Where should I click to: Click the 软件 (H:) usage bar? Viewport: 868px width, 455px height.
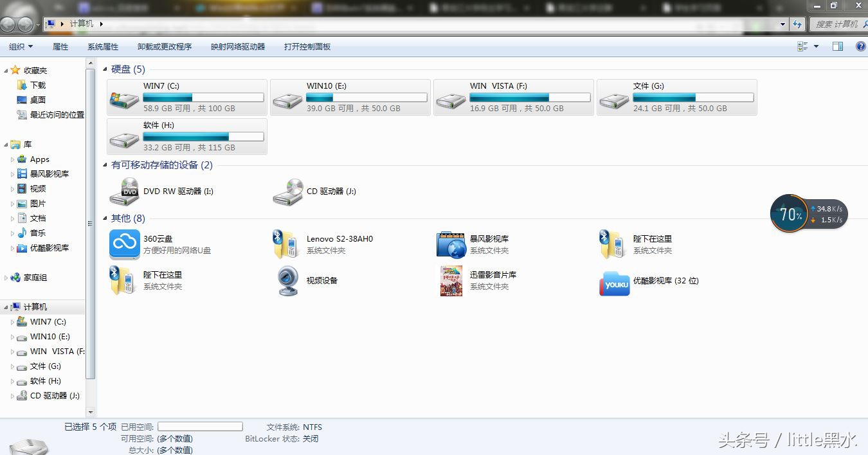[x=203, y=137]
